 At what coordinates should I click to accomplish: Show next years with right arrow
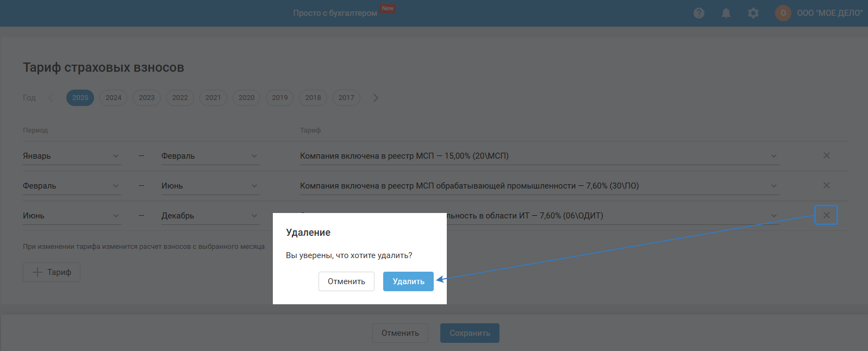376,98
